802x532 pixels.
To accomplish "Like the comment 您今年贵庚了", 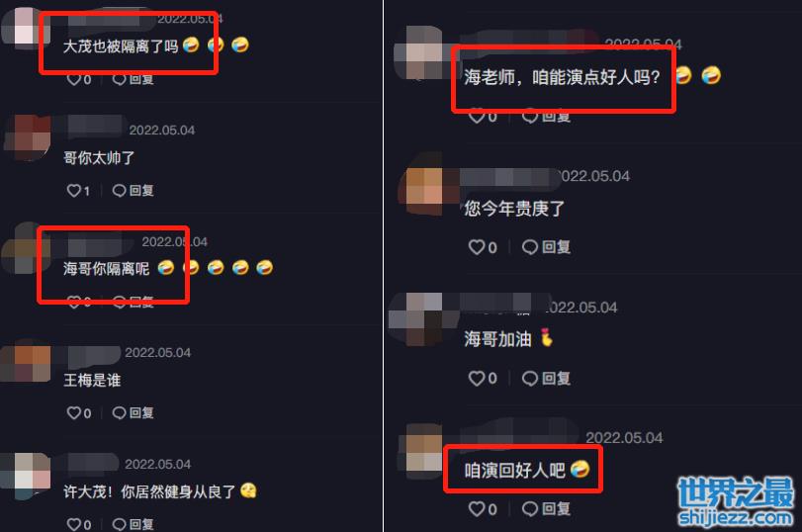I will [x=483, y=247].
